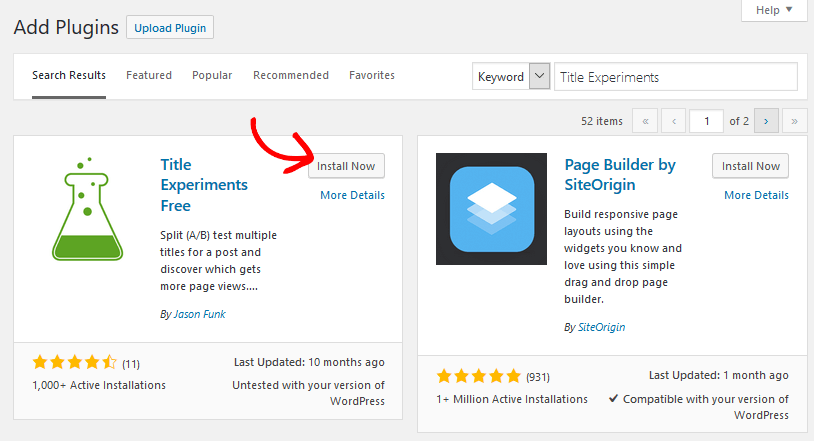Click the Page Builder by SiteOrigin layers icon
Screen dimensions: 814x441
pos(491,209)
